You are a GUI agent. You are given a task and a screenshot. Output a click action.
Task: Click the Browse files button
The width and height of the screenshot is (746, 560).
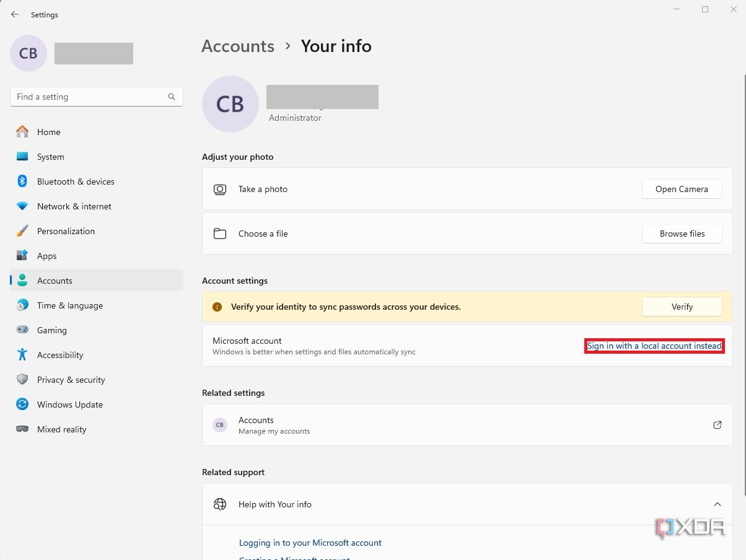(682, 234)
